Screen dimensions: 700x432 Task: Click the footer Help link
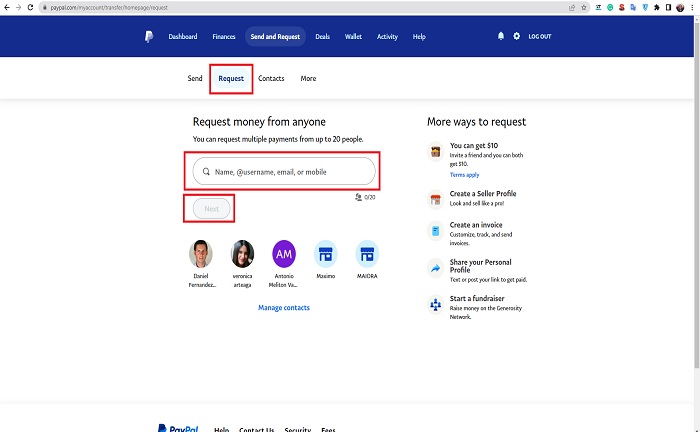point(221,429)
